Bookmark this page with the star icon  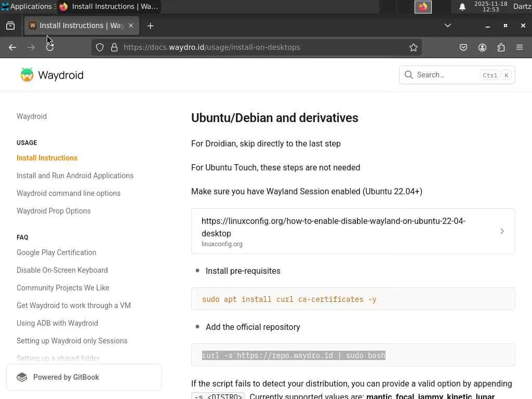tap(414, 47)
